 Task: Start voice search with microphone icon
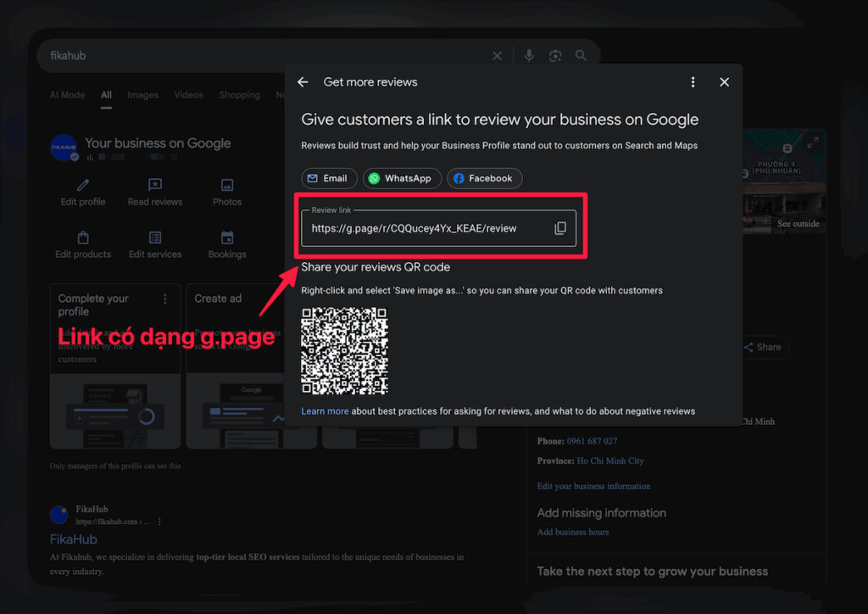point(529,55)
